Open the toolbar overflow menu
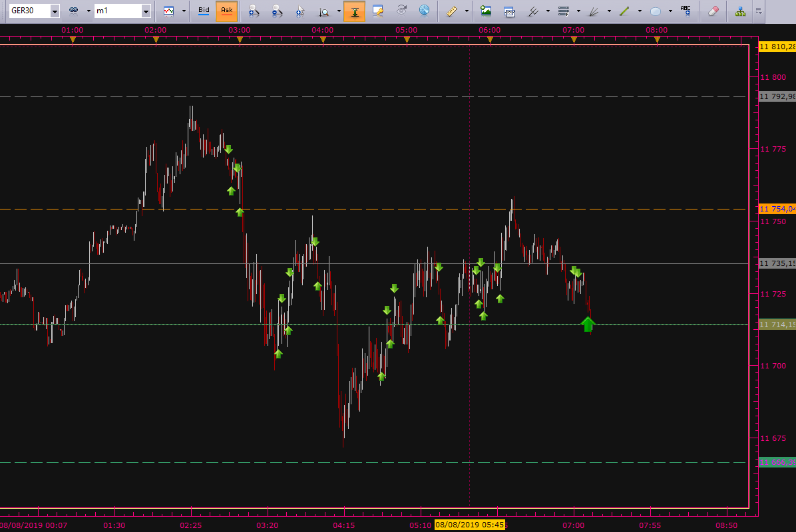The width and height of the screenshot is (796, 532). 759,11
